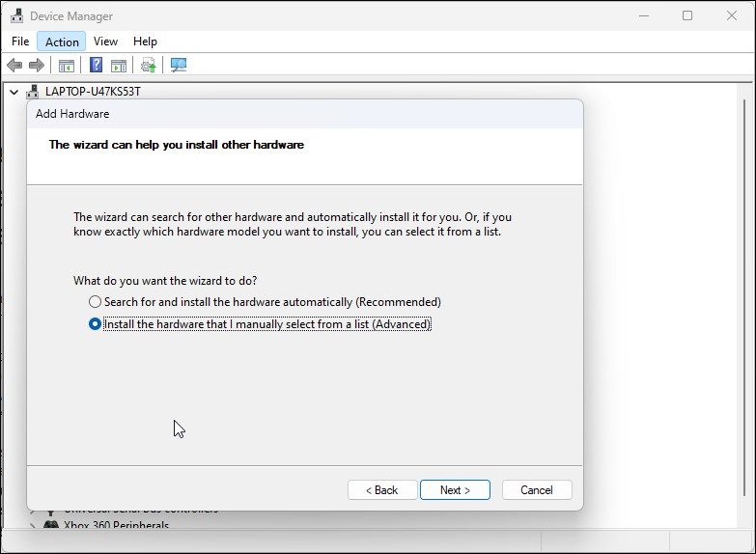The image size is (756, 554).
Task: Click the Forward arrow toolbar icon
Action: [37, 66]
